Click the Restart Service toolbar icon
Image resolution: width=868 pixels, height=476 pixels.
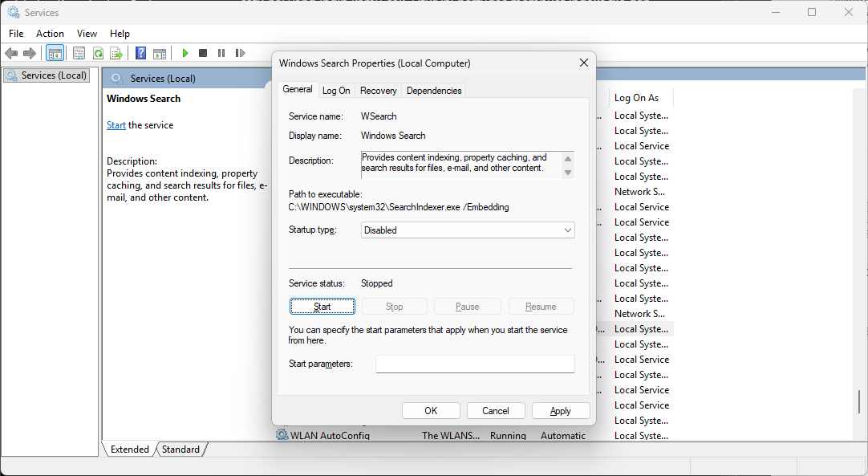[240, 53]
